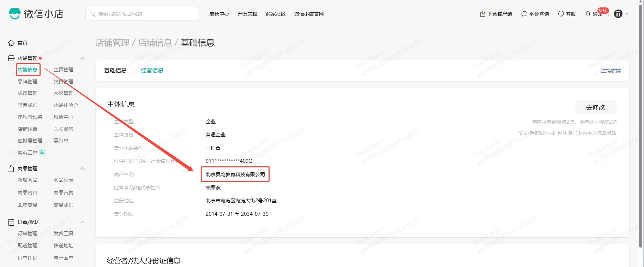This screenshot has width=644, height=267.
Task: Click the 下载客户端 download icon
Action: [x=483, y=14]
